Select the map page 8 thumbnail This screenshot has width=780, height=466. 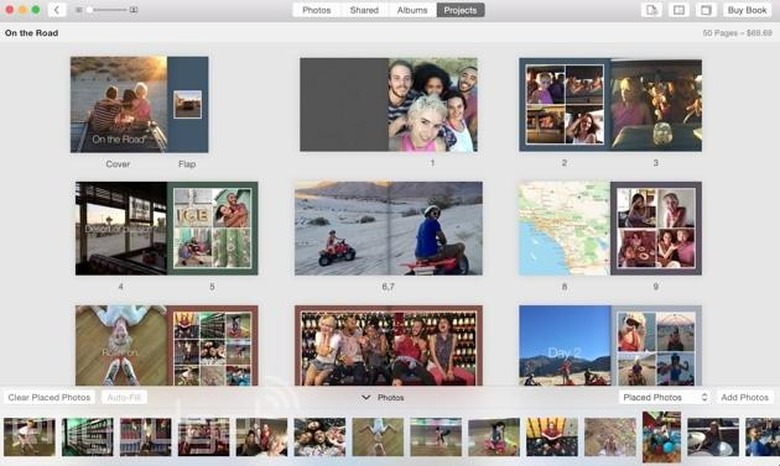[564, 227]
